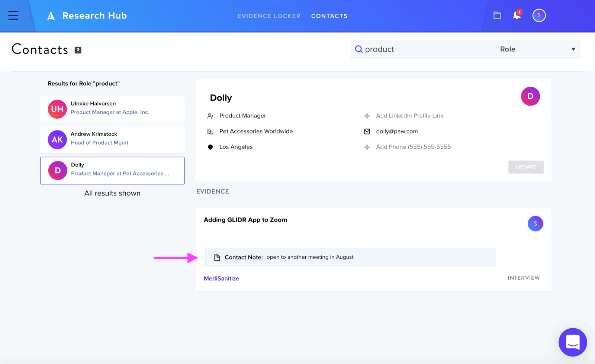
Task: Click the Research Hub logo icon
Action: click(x=51, y=16)
